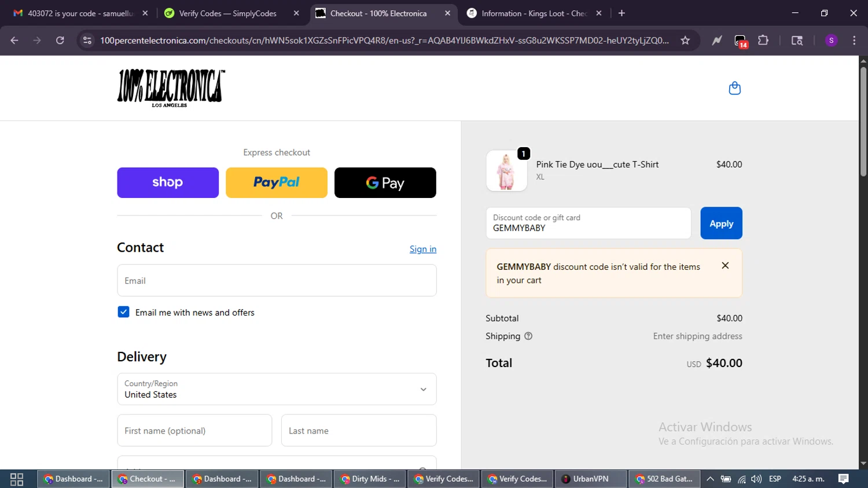
Task: Pay with Google Pay express button
Action: [385, 183]
